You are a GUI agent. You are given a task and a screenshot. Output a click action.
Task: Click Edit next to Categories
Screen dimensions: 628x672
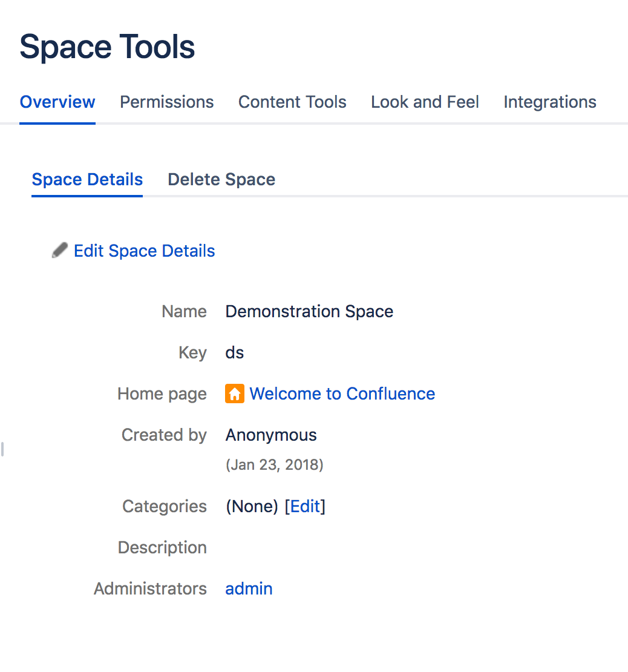click(306, 506)
